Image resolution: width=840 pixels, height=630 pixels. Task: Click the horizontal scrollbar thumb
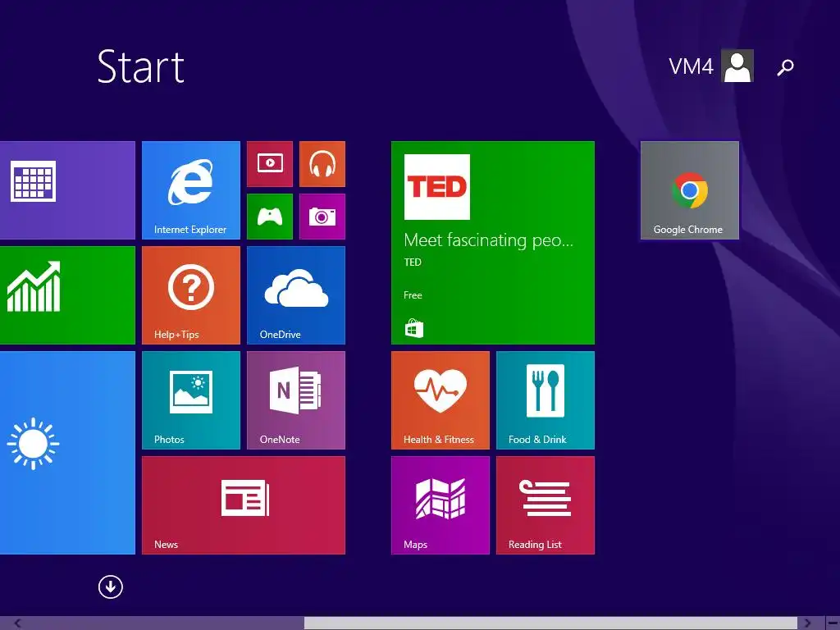550,623
